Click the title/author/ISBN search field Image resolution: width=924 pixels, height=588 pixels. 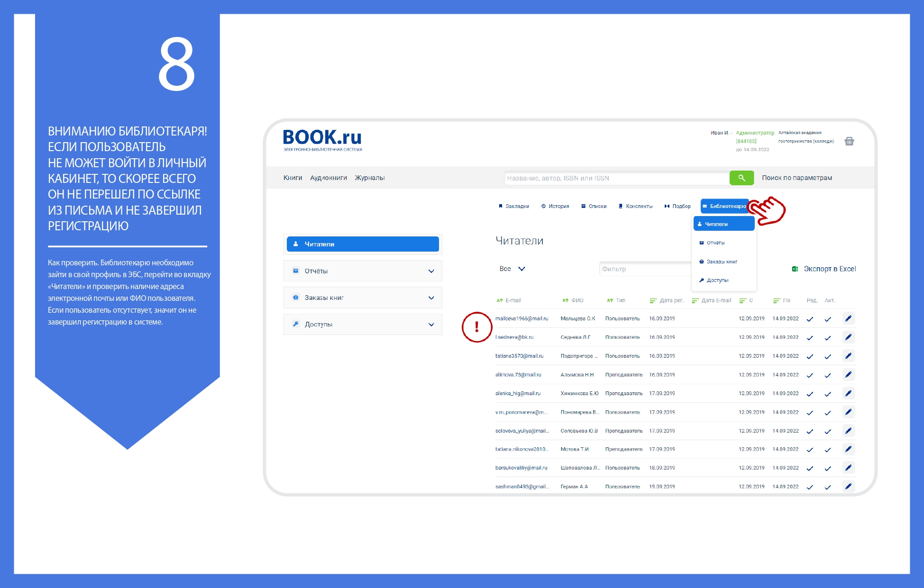pyautogui.click(x=616, y=178)
